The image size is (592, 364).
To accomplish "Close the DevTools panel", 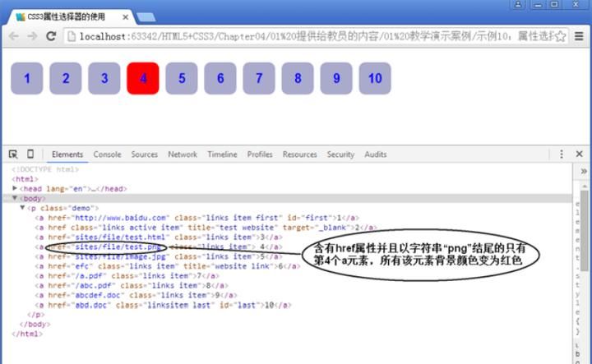I will click(x=579, y=154).
